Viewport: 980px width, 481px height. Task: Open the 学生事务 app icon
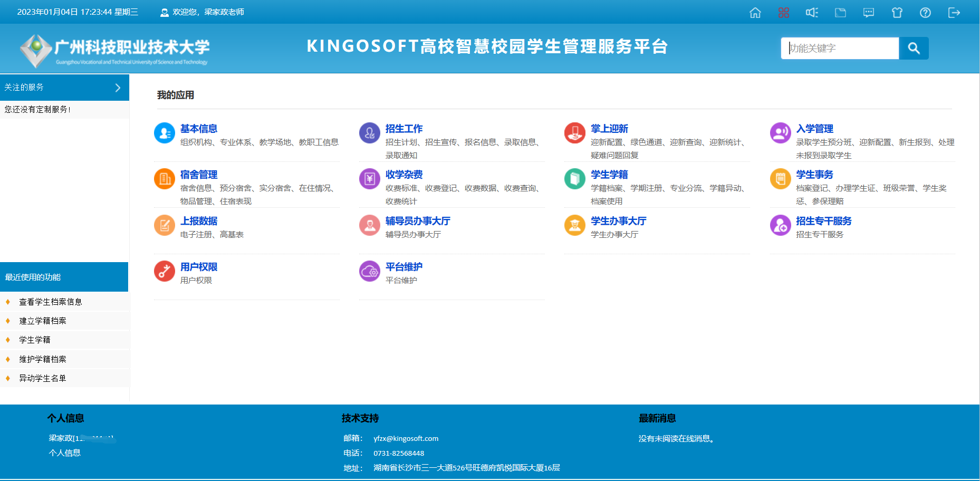click(x=781, y=179)
